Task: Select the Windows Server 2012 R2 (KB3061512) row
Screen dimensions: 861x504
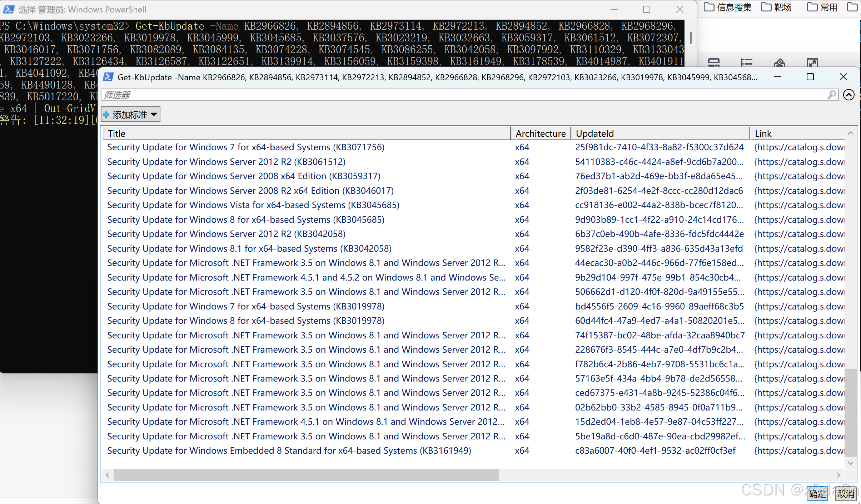Action: (474, 162)
